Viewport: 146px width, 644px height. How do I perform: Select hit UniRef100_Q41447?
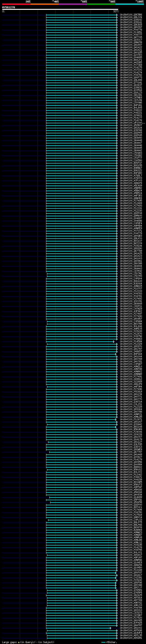131,45
